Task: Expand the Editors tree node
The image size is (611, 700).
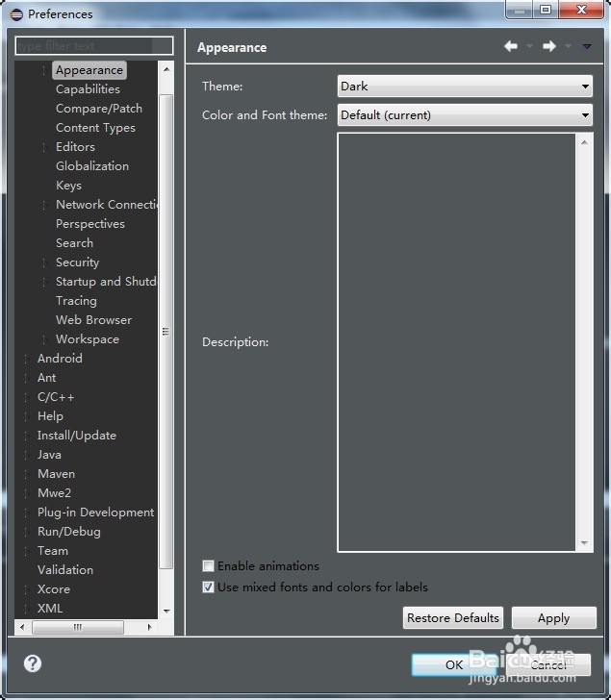Action: coord(43,147)
